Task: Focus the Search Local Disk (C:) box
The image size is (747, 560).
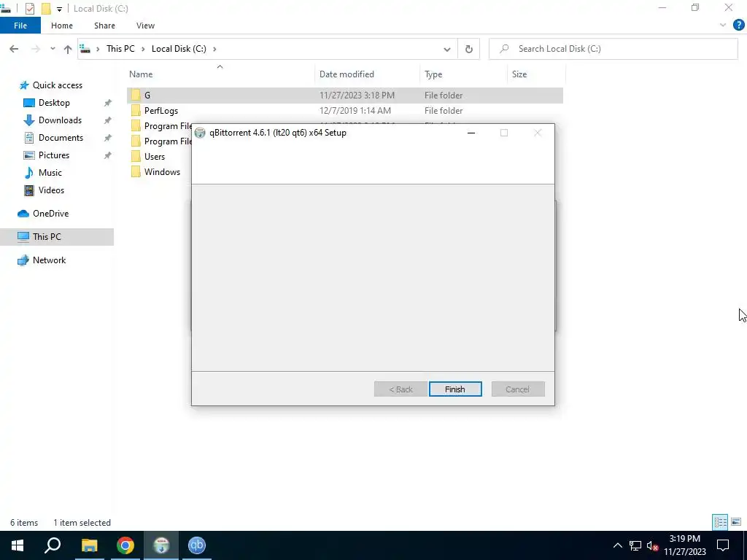Action: (613, 49)
